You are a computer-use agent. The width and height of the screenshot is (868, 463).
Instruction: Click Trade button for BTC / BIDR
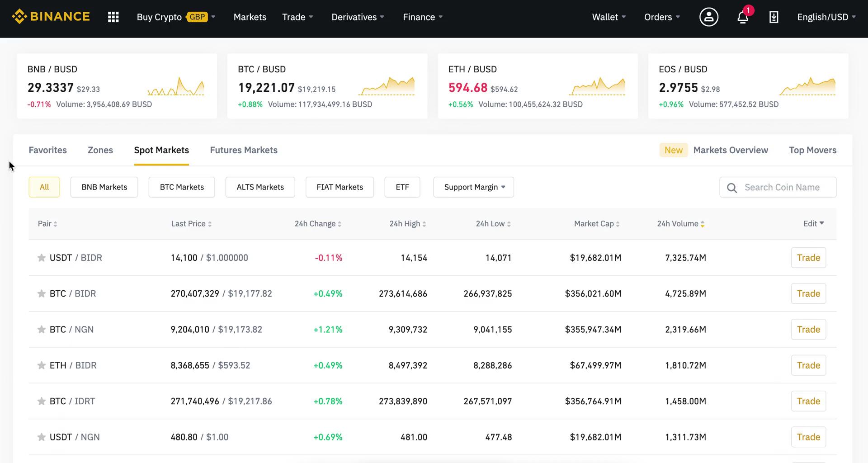pyautogui.click(x=809, y=293)
